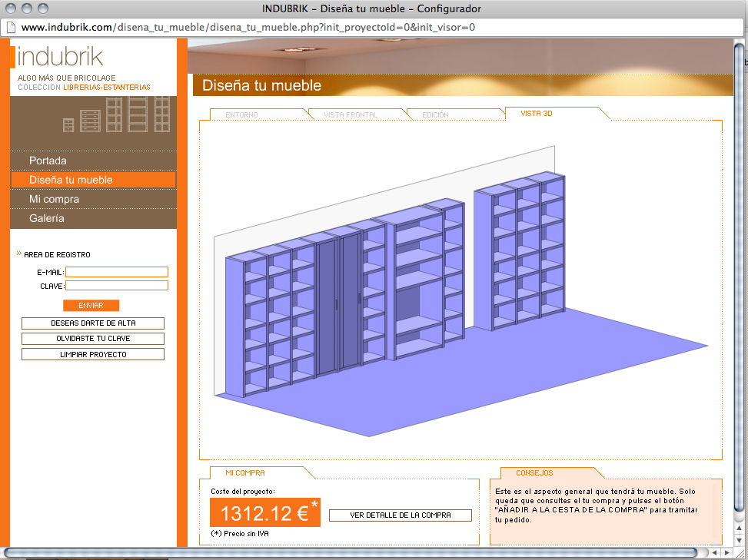Select the Vista 3D tab

point(536,114)
